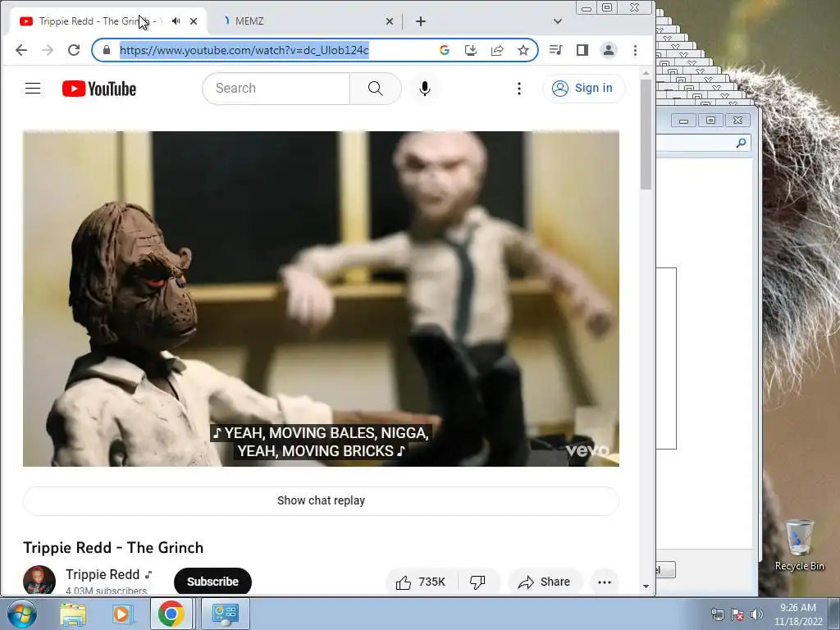Launch Windows Media Player from the taskbar

click(x=121, y=614)
